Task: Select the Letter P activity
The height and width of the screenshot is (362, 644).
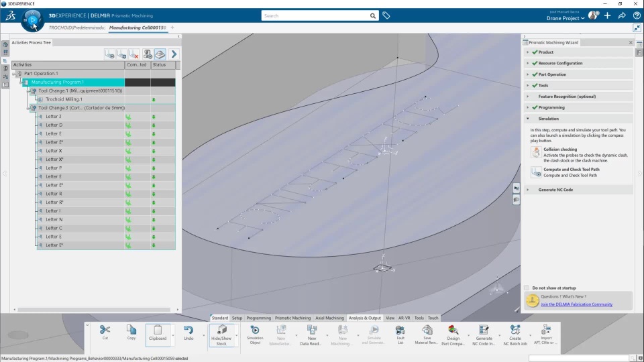Action: (54, 168)
